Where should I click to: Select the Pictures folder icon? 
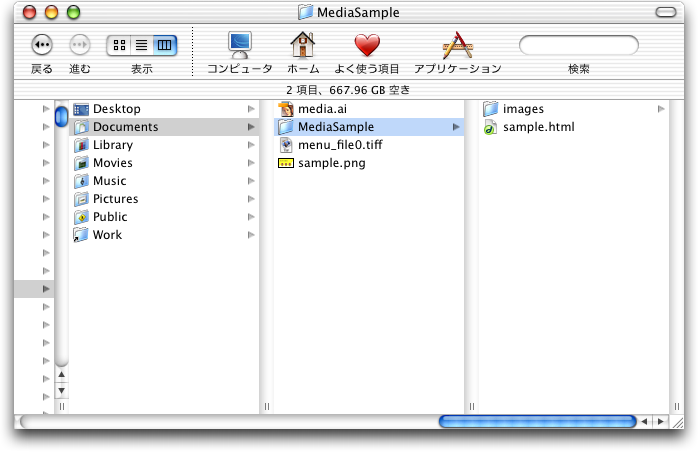[x=81, y=199]
